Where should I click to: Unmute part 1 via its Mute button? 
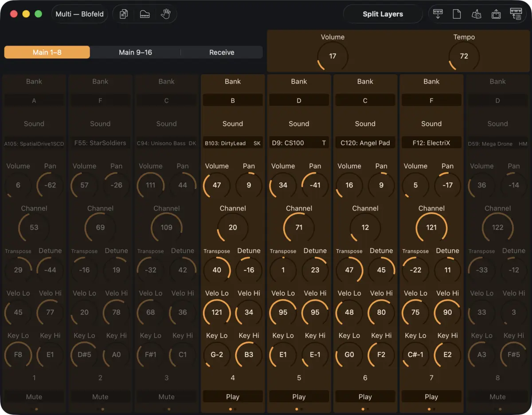point(34,397)
